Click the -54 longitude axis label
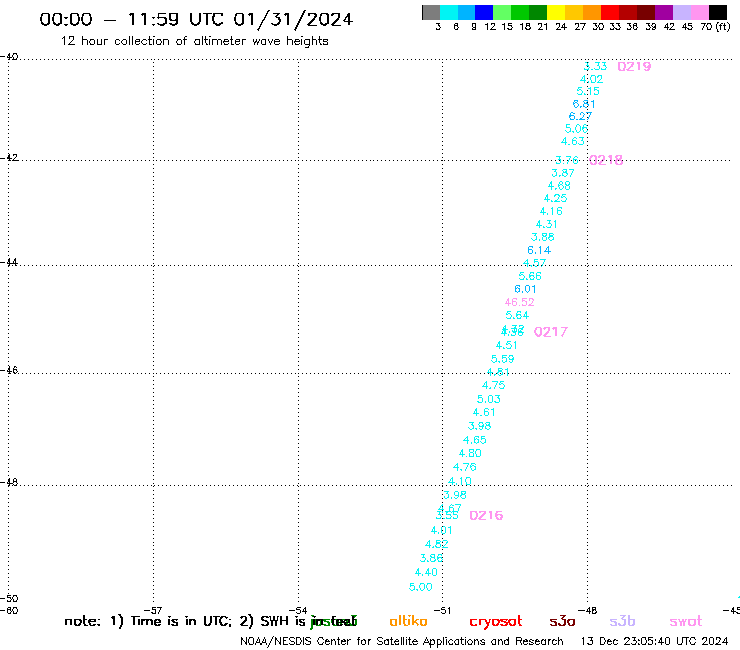Viewport: 740px width, 650px height. click(x=298, y=610)
